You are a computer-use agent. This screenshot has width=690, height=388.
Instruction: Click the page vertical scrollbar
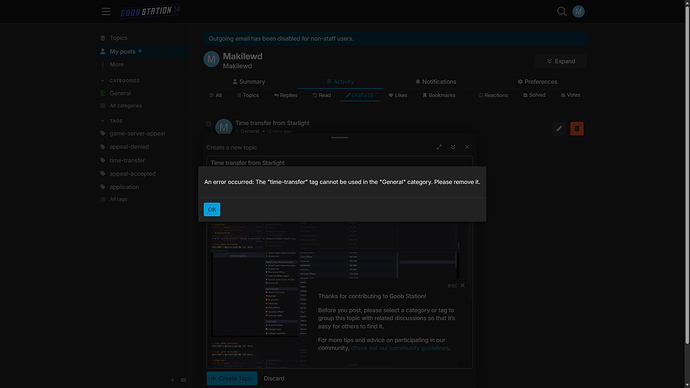point(687,172)
